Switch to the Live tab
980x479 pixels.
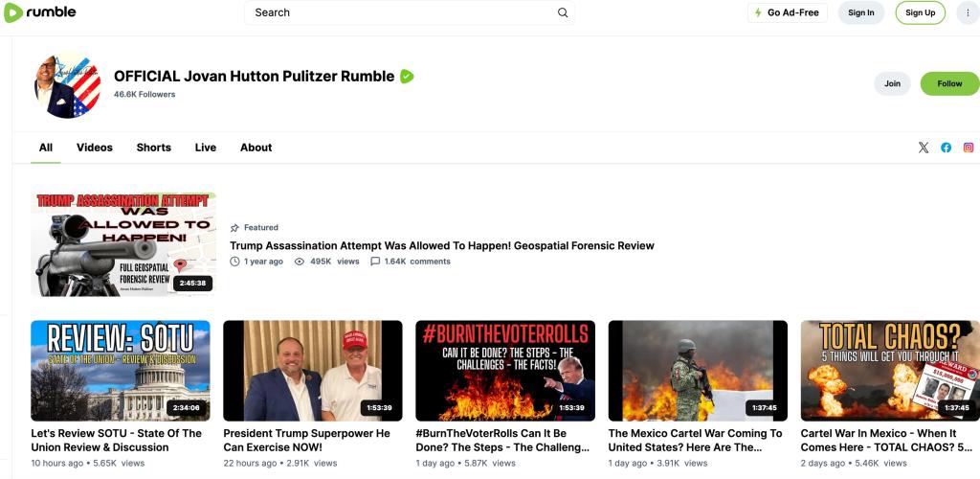click(x=206, y=148)
